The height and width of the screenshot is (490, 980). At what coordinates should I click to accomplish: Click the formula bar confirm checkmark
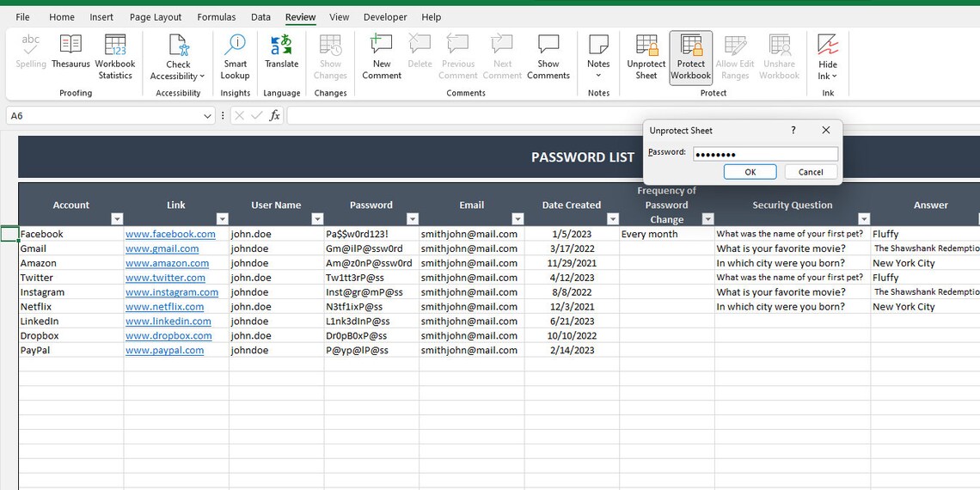tap(256, 116)
